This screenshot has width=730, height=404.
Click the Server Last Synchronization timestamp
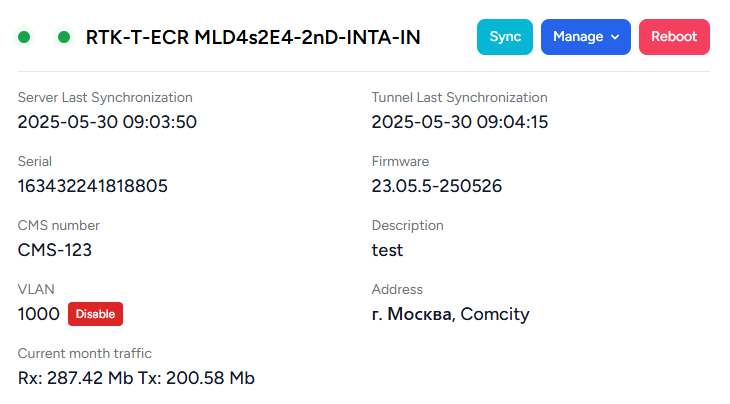click(107, 122)
